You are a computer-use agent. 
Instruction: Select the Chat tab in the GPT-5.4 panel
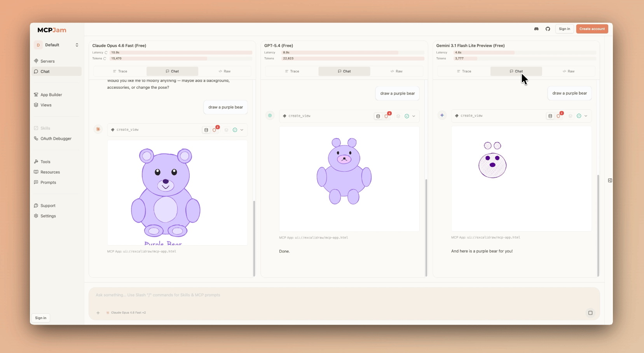click(344, 71)
